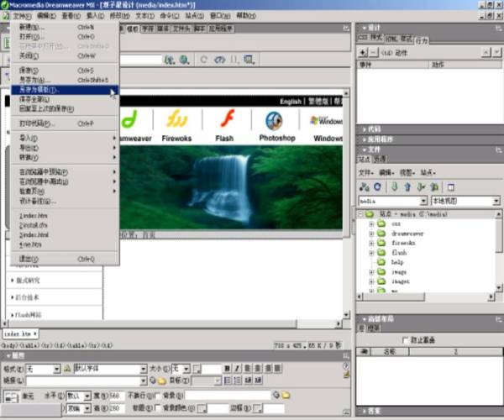The height and width of the screenshot is (420, 504).
Task: Click the plus button in Behaviors panel
Action: pyautogui.click(x=363, y=52)
